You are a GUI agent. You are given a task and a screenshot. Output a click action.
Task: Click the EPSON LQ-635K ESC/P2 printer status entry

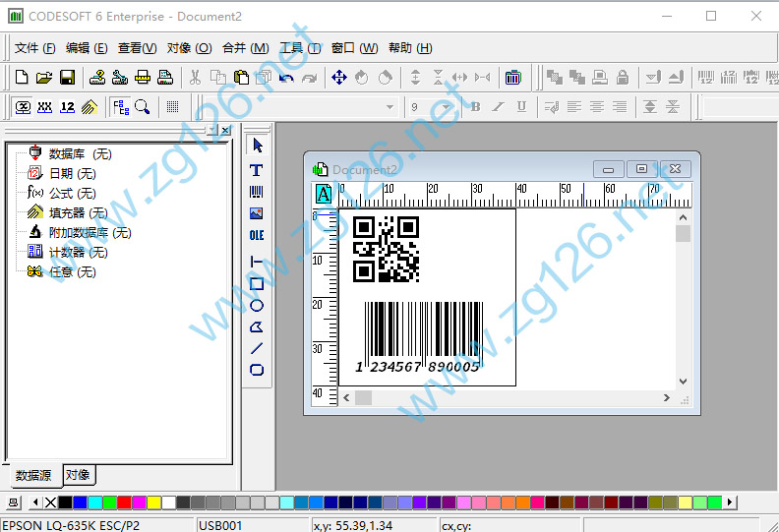coord(96,525)
